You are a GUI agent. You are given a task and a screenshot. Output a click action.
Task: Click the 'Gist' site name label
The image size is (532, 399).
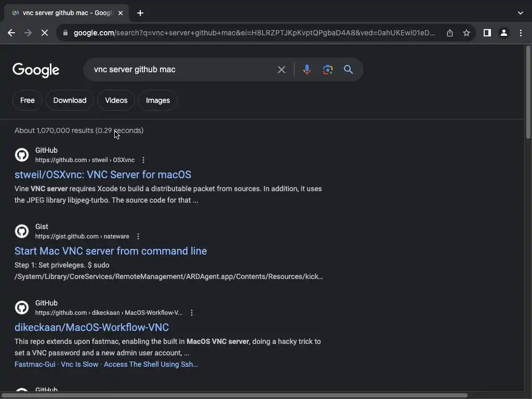point(42,227)
